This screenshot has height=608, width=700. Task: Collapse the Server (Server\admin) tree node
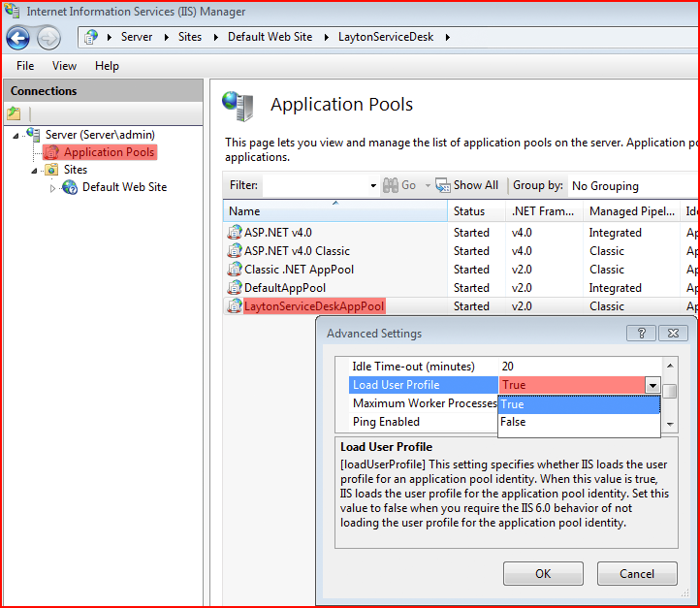click(16, 136)
